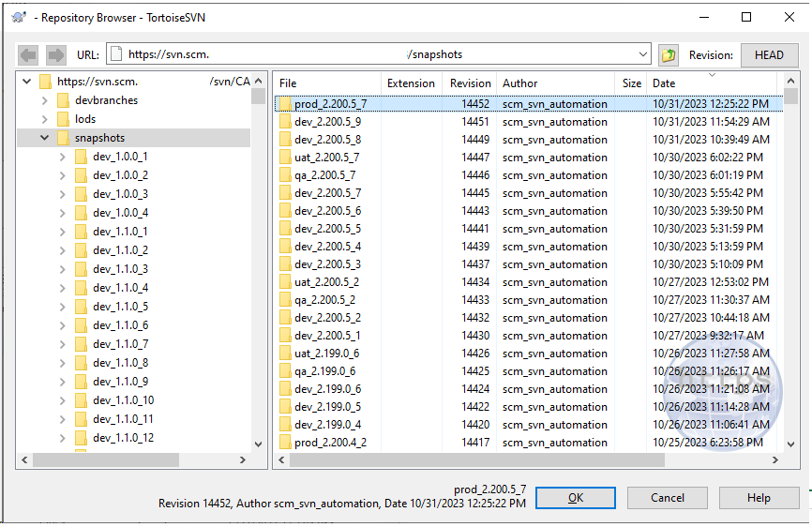Viewport: 812px width, 527px height.
Task: Expand the dev_1.1.0_5 tree node
Action: (63, 307)
